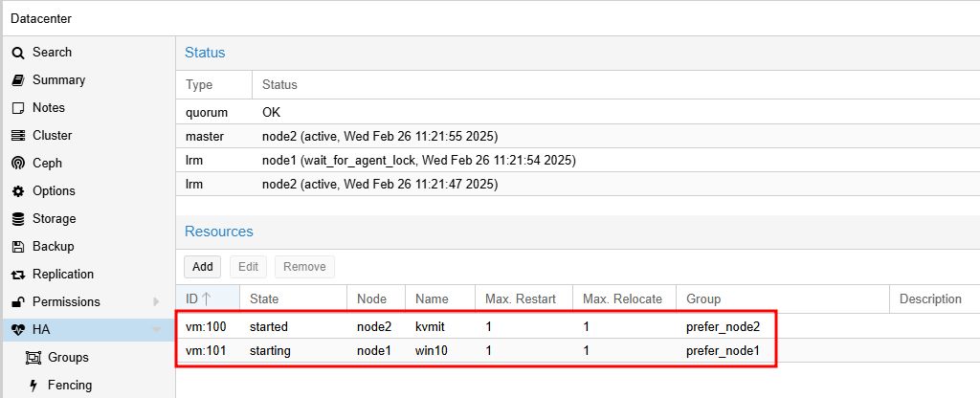This screenshot has width=980, height=398.
Task: Select resource row vm:101
Action: coord(578,351)
